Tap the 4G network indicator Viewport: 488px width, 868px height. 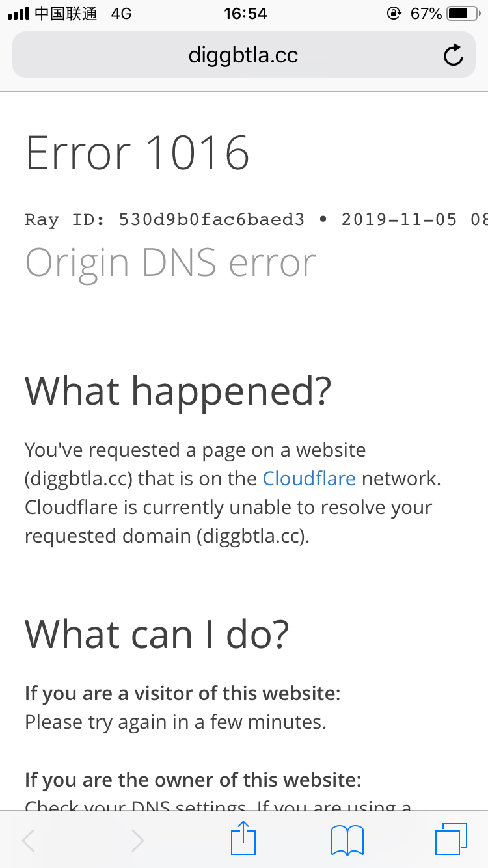click(121, 13)
